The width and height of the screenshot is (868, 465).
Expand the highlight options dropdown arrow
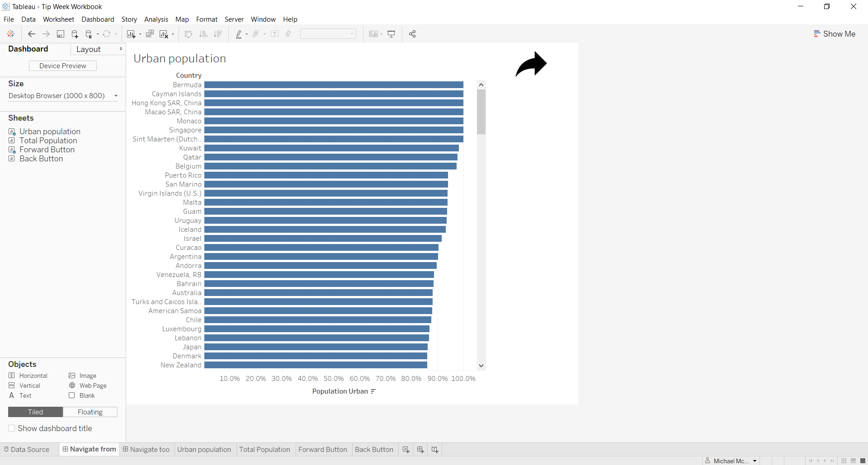coord(246,34)
